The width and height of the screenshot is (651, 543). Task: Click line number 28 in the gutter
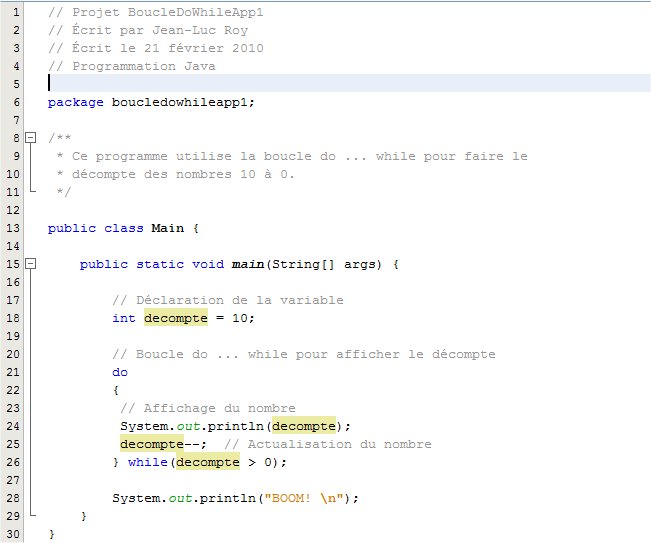(x=12, y=498)
